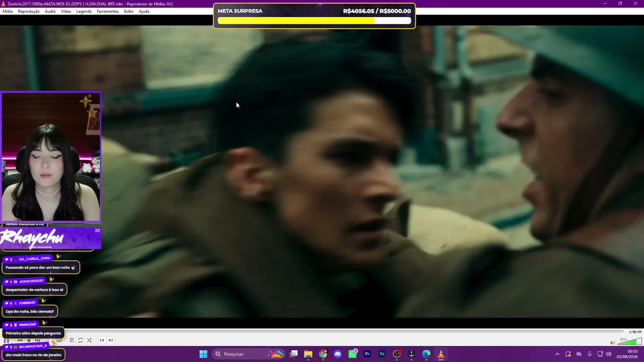Open the Ferramentas menu

pos(108,11)
